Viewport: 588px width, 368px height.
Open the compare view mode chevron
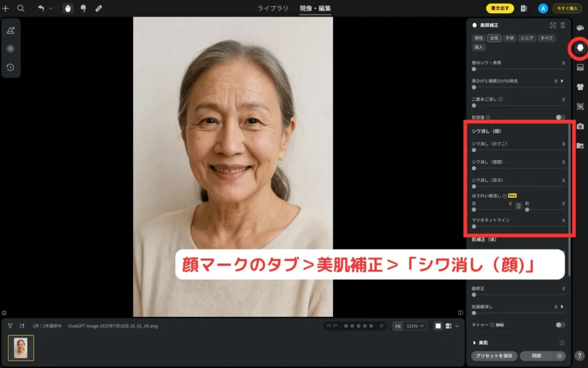click(x=457, y=326)
